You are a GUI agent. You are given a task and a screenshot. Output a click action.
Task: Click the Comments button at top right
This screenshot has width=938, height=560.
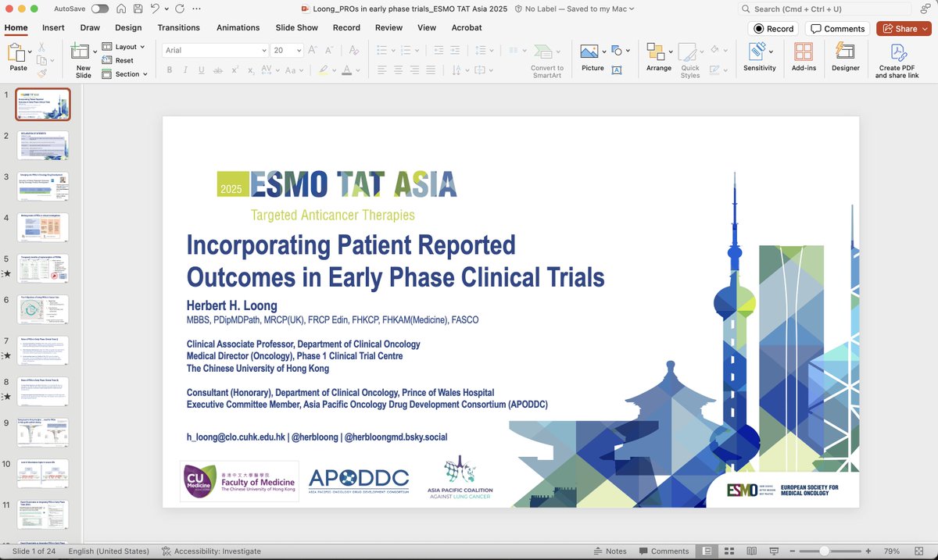coord(838,28)
